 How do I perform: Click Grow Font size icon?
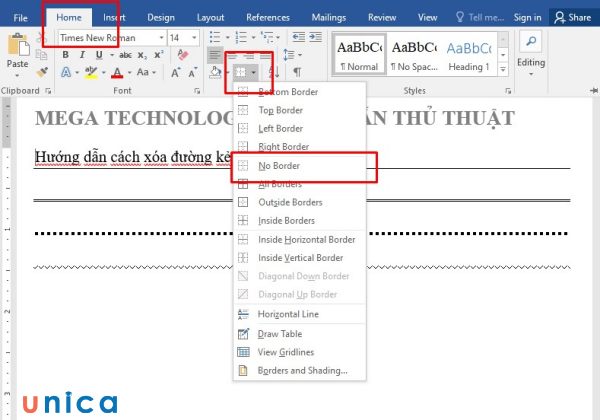pyautogui.click(x=176, y=72)
